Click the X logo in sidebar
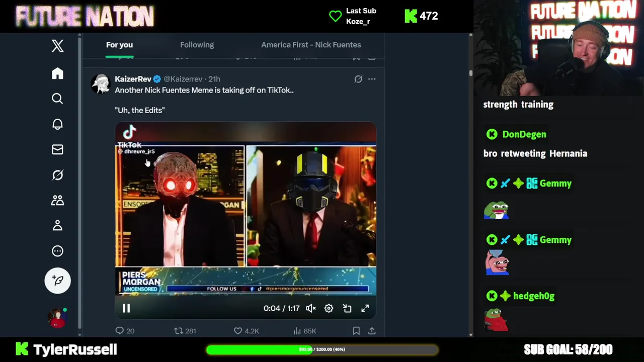 tap(57, 46)
